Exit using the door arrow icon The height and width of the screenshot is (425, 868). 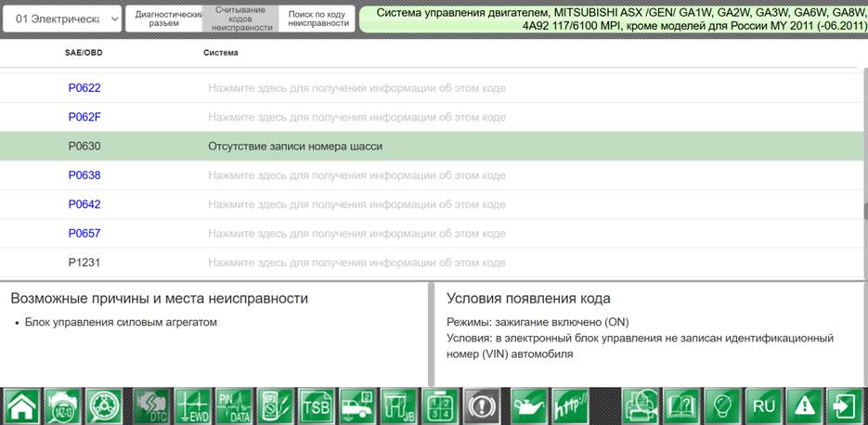[846, 406]
